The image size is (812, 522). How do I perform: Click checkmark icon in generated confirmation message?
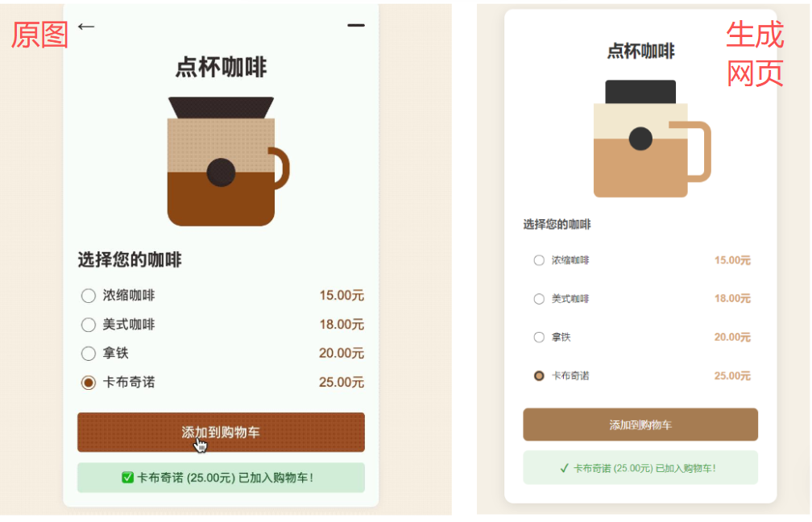coord(565,468)
